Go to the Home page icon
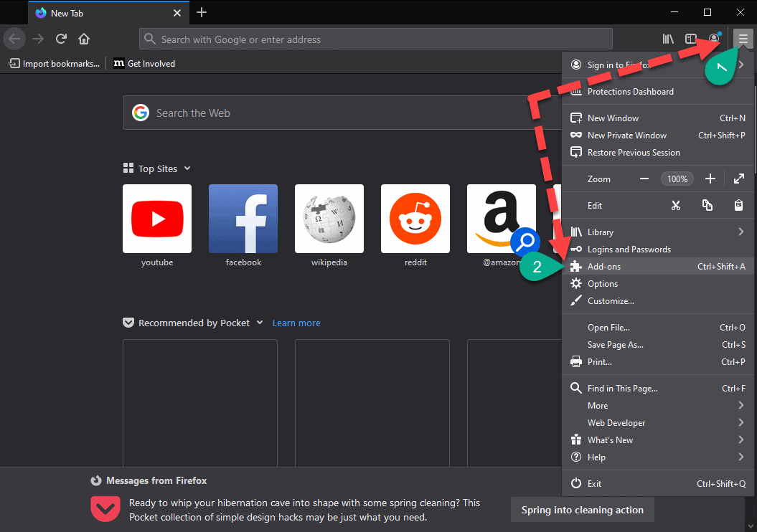Viewport: 757px width, 532px height. coord(84,39)
